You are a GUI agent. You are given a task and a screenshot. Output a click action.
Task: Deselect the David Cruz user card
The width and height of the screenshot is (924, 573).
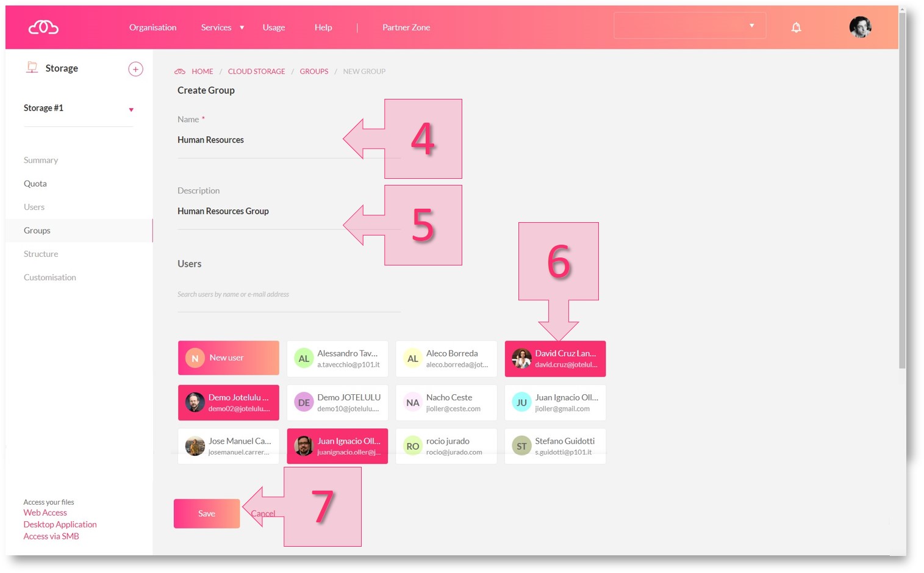[555, 359]
